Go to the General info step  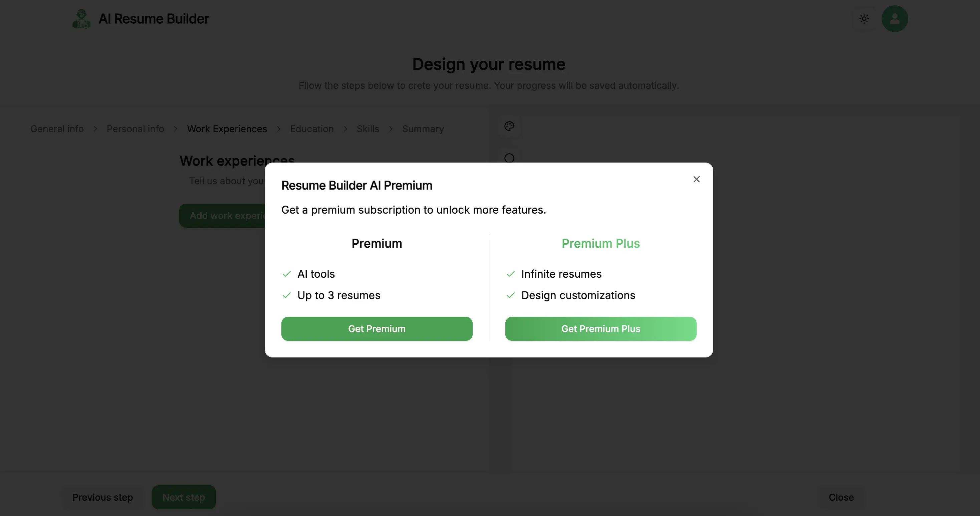[x=57, y=129]
